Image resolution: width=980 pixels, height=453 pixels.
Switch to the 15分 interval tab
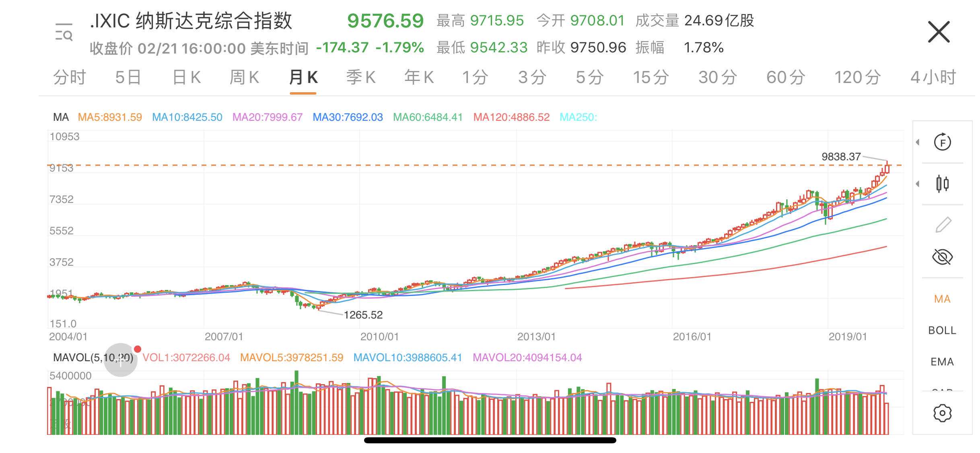click(x=651, y=77)
